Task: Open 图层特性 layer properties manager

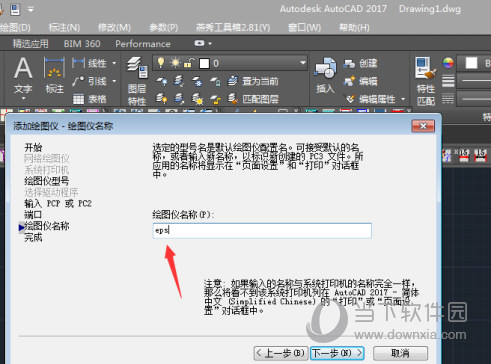Action: point(137,81)
